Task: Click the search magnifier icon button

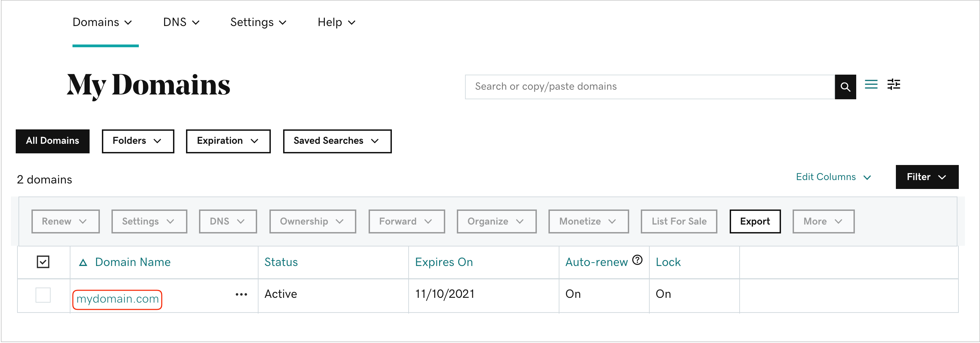Action: click(x=845, y=87)
